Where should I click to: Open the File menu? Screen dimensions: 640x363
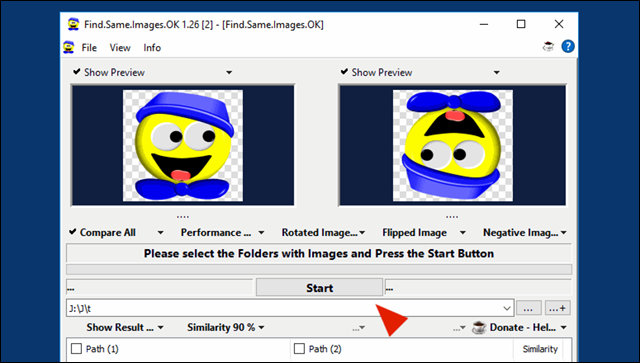(x=89, y=48)
